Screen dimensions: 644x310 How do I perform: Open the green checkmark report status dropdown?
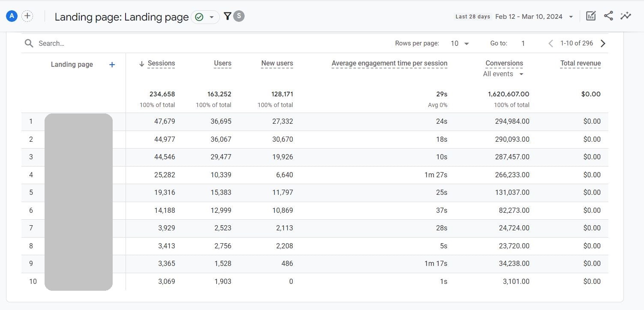point(205,17)
